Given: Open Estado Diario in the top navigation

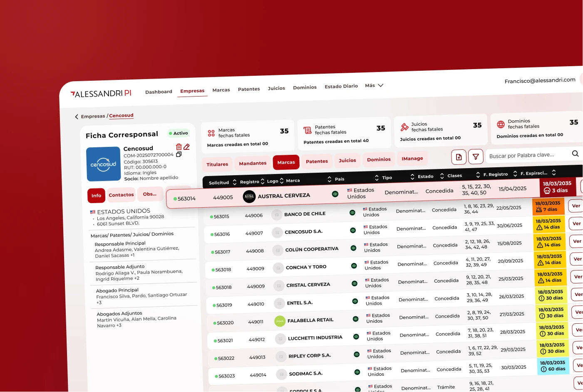Looking at the screenshot, I should tap(341, 86).
